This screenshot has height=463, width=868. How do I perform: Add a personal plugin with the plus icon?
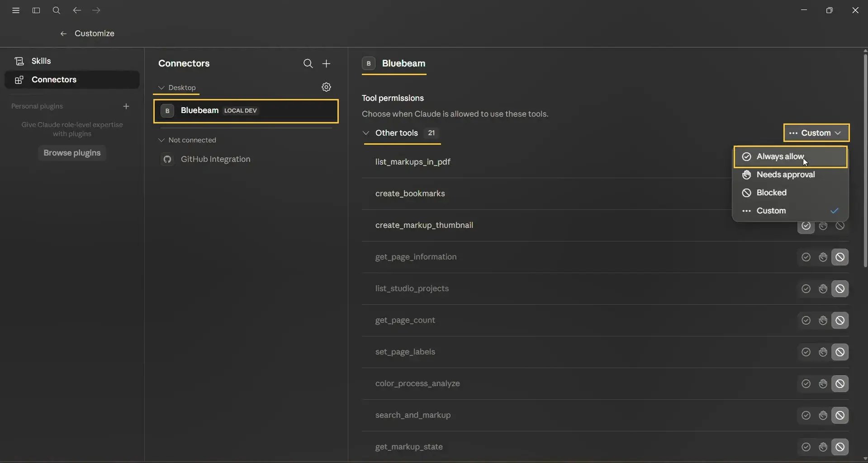pos(126,106)
